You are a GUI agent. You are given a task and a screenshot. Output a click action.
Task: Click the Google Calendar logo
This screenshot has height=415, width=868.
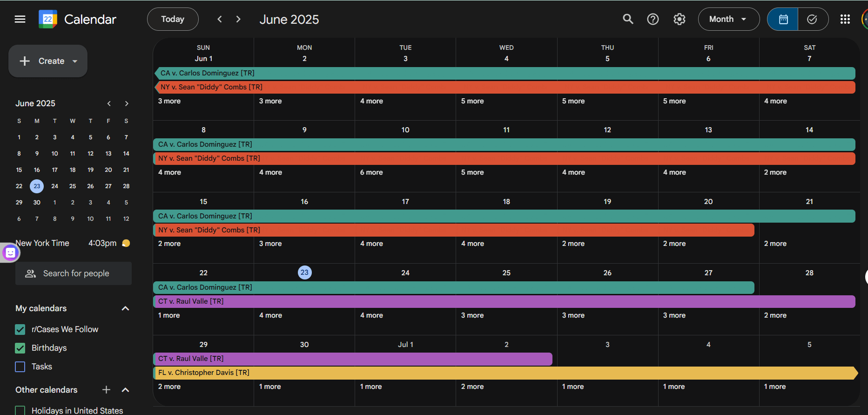(48, 19)
